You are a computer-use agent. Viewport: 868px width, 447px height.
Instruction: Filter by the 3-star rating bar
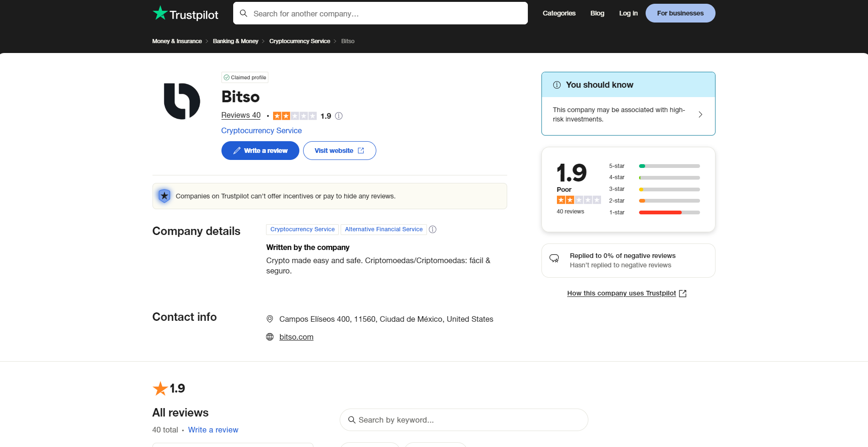click(x=669, y=189)
